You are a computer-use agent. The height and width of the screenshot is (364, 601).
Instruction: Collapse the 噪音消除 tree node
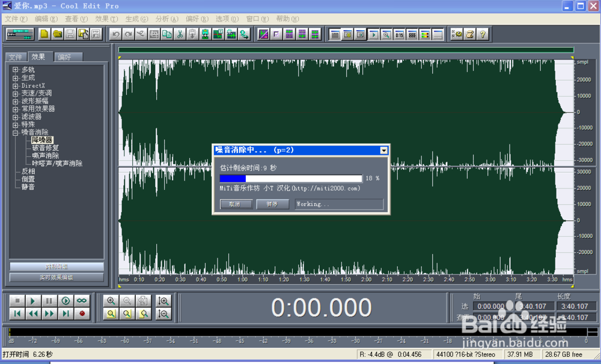[x=16, y=133]
